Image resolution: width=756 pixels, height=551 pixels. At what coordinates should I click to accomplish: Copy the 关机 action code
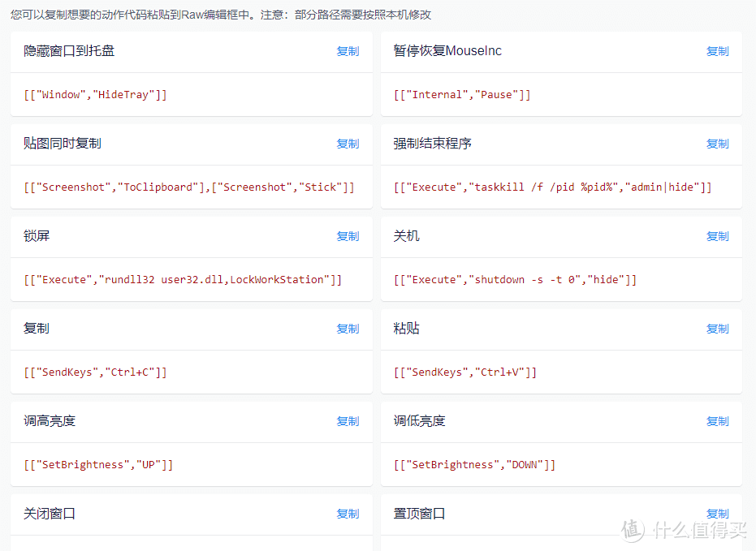point(718,236)
